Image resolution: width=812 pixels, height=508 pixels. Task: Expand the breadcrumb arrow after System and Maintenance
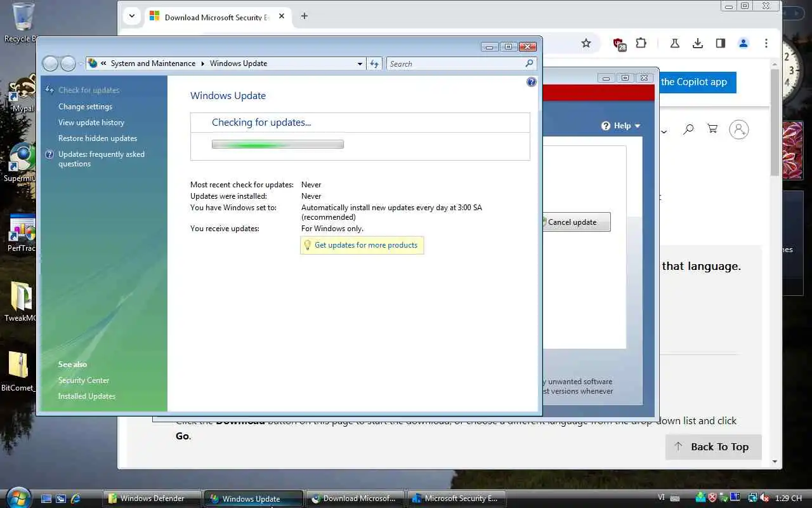pyautogui.click(x=203, y=63)
